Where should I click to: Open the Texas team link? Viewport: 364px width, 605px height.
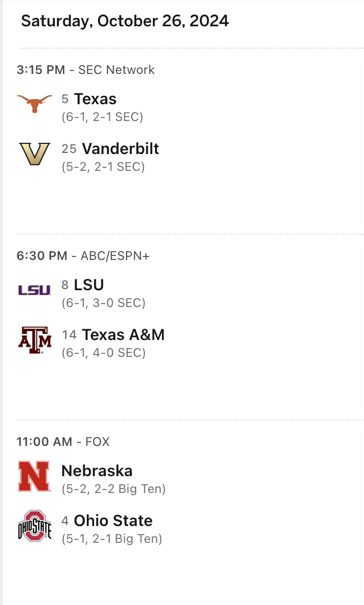coord(95,99)
